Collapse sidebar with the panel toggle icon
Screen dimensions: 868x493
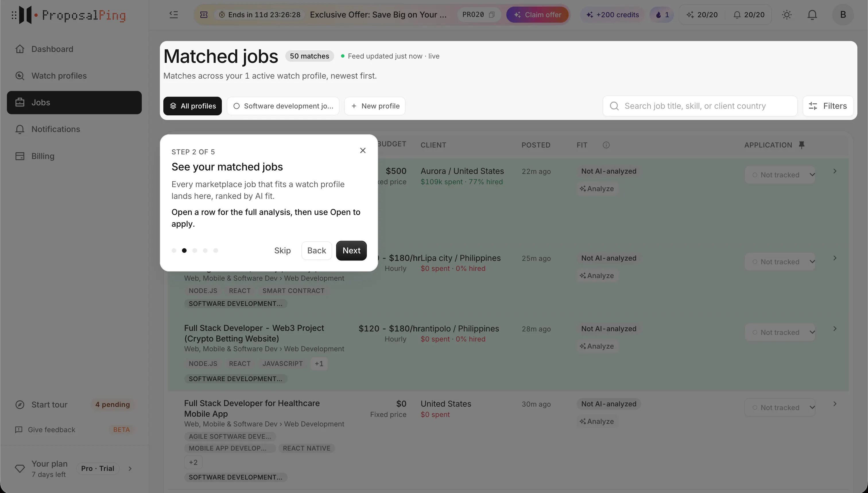tap(173, 15)
